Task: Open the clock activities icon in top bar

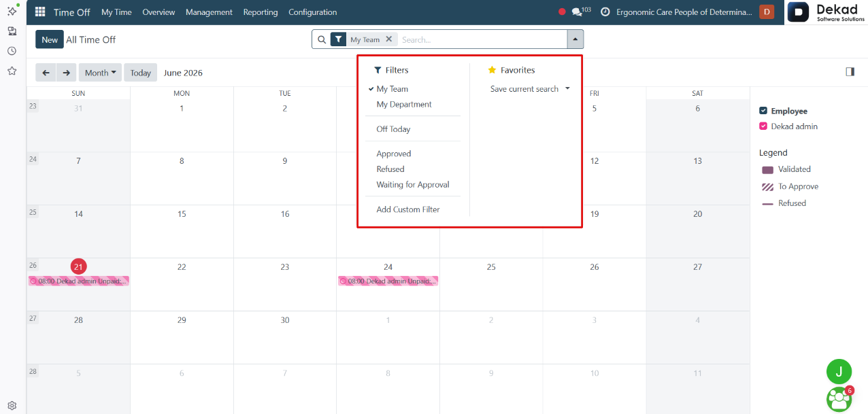Action: [x=605, y=12]
